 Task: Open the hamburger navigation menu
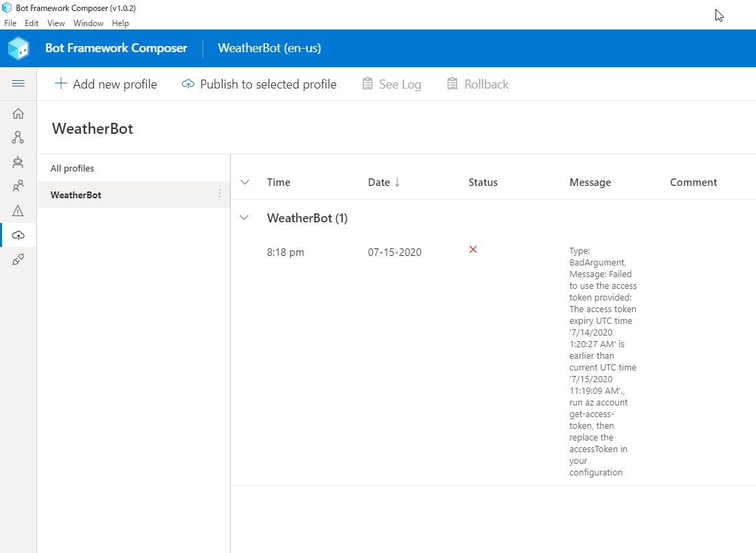pyautogui.click(x=18, y=83)
